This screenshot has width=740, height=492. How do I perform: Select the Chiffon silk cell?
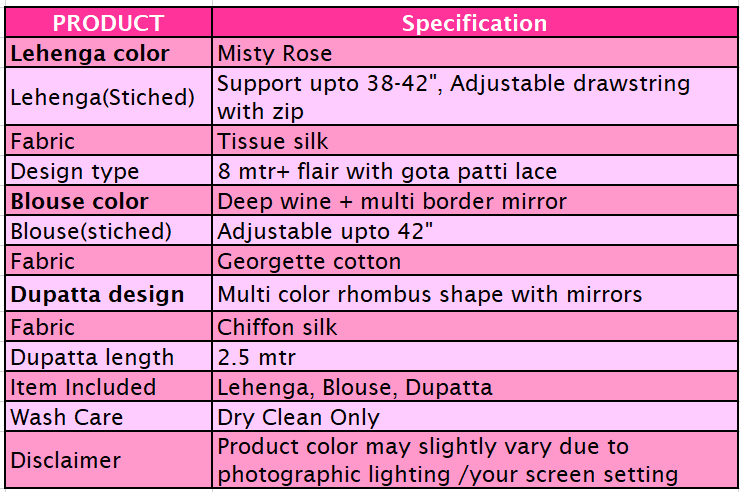click(x=475, y=326)
